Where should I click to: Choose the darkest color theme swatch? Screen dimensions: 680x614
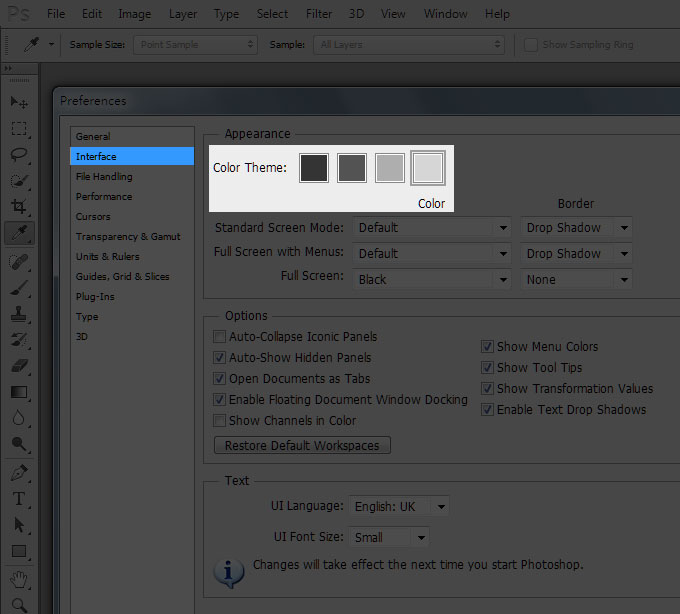pyautogui.click(x=314, y=168)
